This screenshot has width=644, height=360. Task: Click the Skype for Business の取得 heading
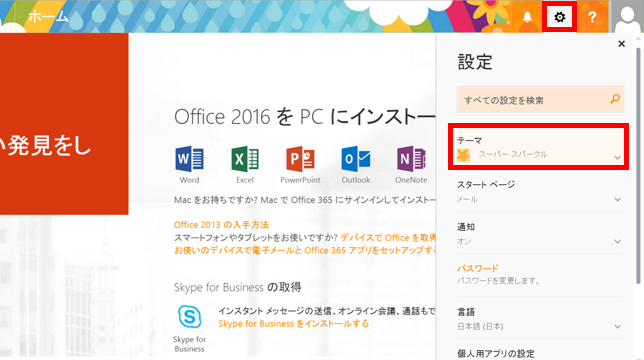pos(237,287)
